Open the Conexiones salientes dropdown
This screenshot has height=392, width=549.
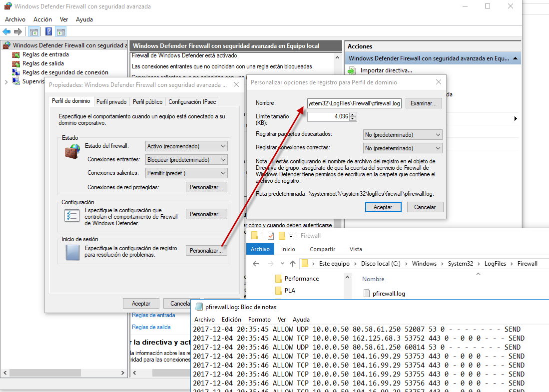coord(186,173)
